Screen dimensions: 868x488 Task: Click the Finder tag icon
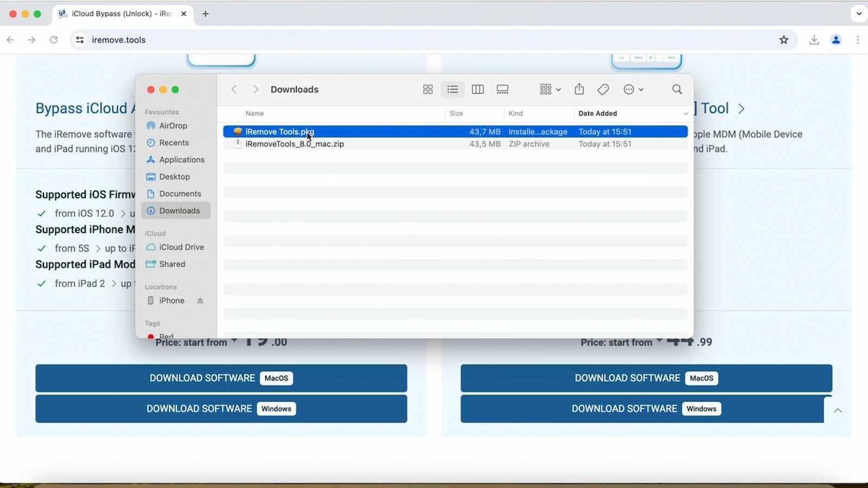603,89
